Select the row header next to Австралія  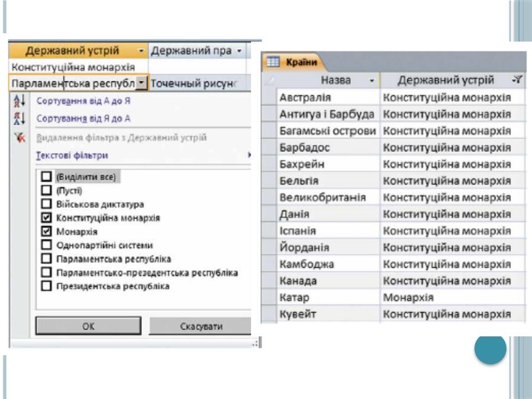tap(269, 98)
